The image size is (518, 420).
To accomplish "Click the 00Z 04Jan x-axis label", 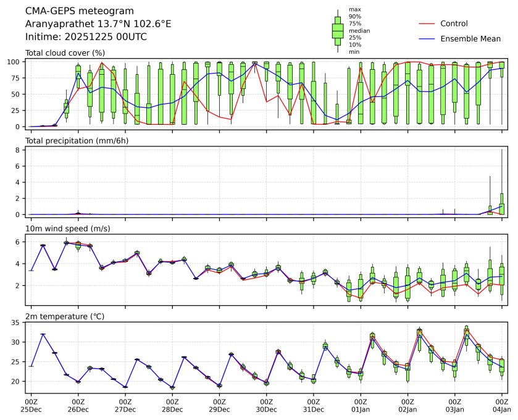I will [501, 406].
